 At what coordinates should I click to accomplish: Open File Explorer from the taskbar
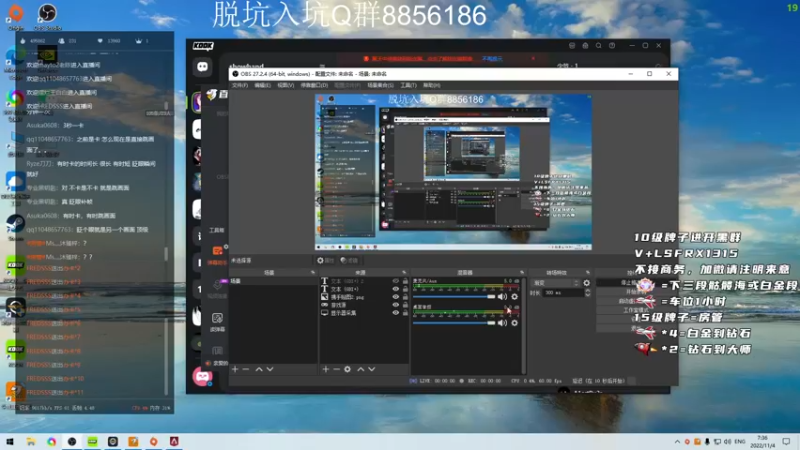coord(31,441)
